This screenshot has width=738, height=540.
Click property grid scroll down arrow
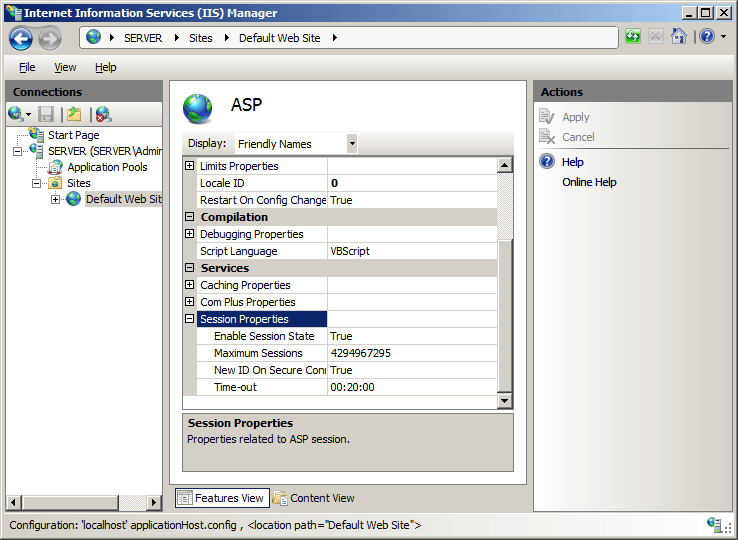(505, 401)
